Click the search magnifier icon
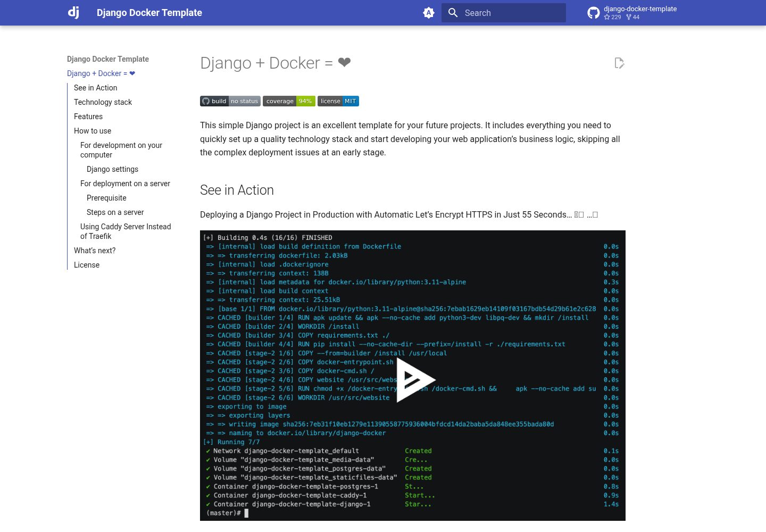The height and width of the screenshot is (532, 766). (453, 13)
